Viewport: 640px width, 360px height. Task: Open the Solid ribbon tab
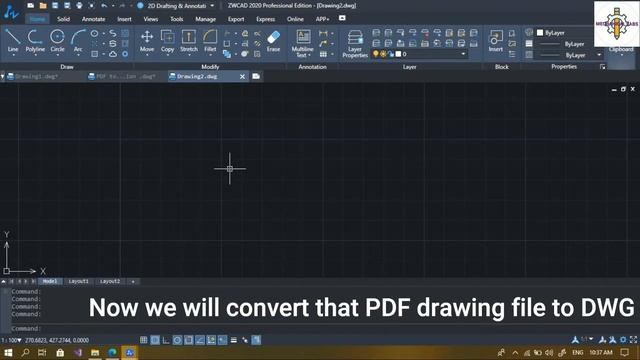point(63,19)
